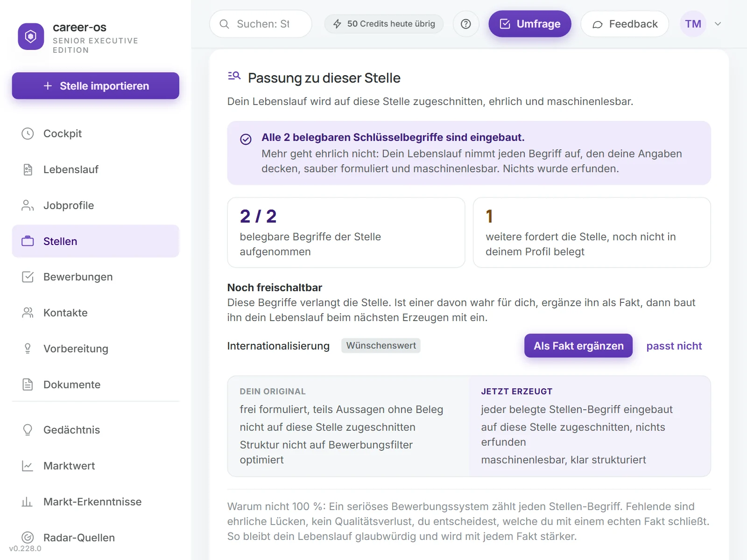
Task: Select Stellen in the sidebar
Action: coord(96,241)
